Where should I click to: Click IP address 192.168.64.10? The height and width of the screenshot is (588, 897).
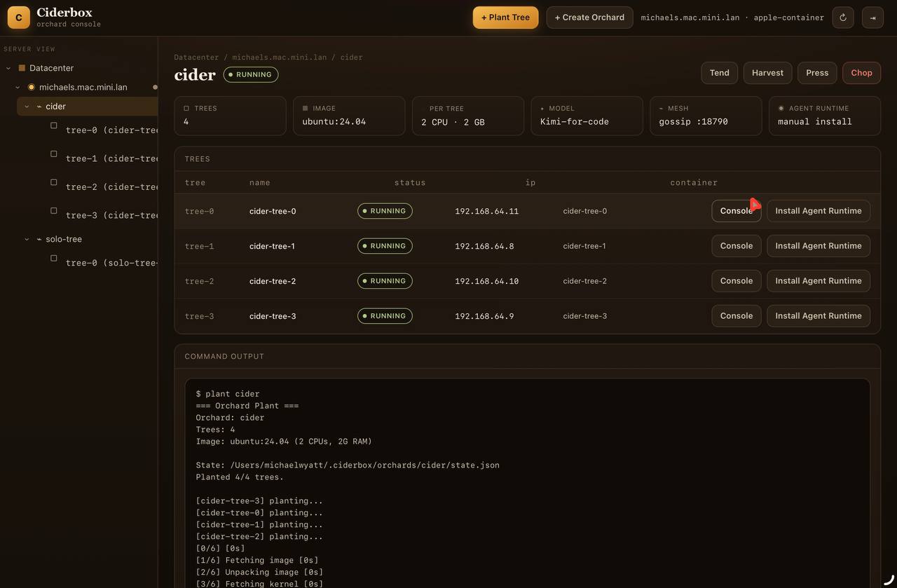tap(486, 281)
